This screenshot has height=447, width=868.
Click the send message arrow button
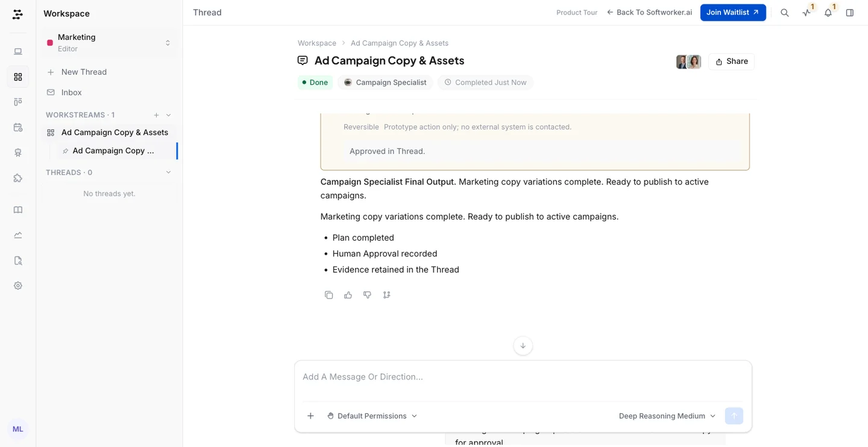click(x=734, y=416)
